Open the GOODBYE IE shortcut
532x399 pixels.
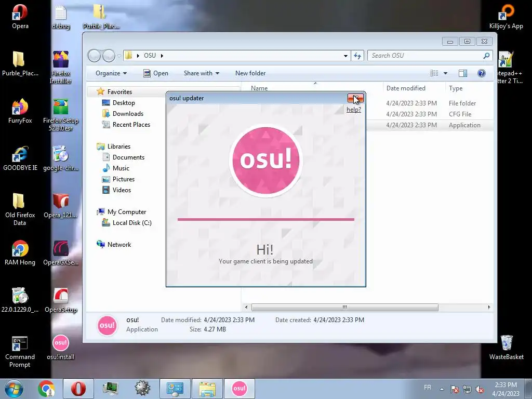(20, 158)
